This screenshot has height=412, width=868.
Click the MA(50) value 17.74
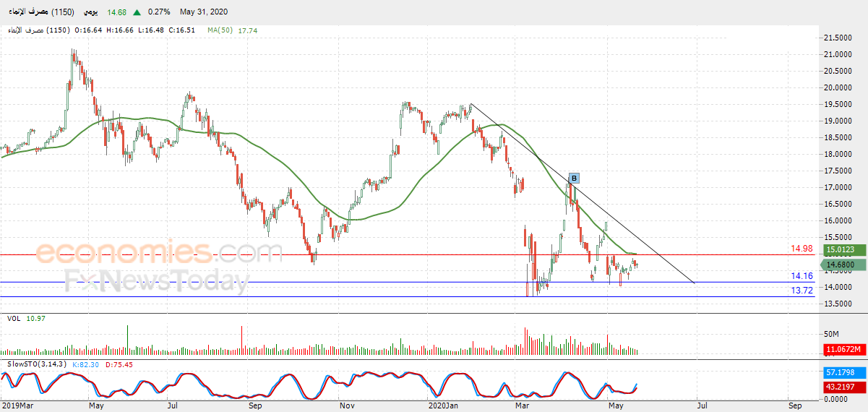pos(248,30)
